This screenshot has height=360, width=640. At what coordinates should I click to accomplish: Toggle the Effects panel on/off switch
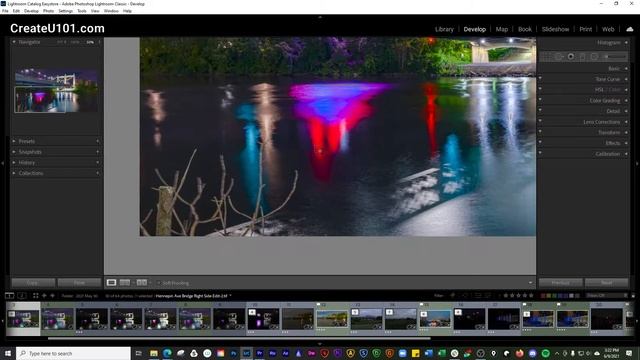(540, 143)
